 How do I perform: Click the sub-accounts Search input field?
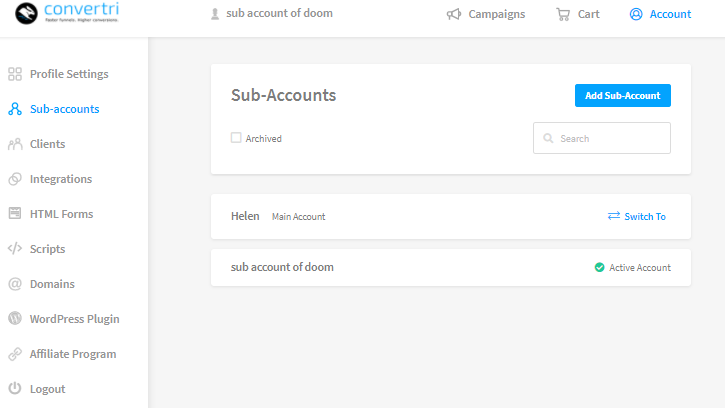click(610, 138)
